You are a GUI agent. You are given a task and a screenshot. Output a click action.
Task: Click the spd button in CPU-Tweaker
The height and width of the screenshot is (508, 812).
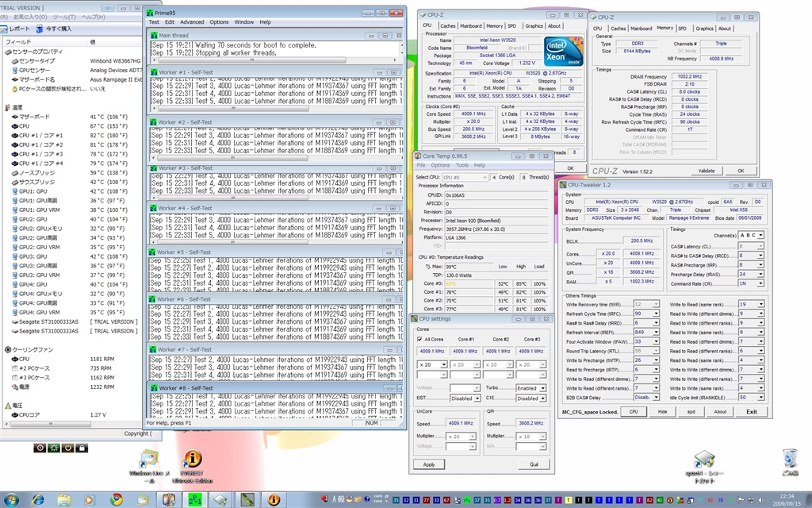(690, 412)
